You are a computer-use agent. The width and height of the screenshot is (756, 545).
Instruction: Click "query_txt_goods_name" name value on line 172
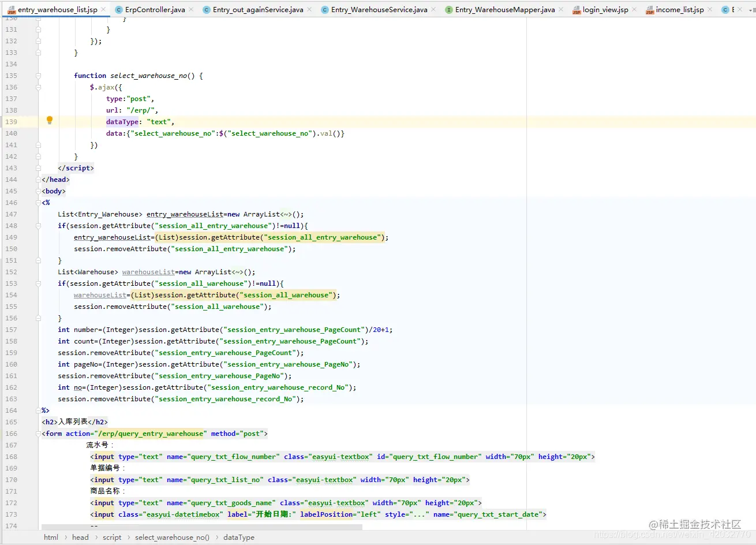(x=231, y=503)
